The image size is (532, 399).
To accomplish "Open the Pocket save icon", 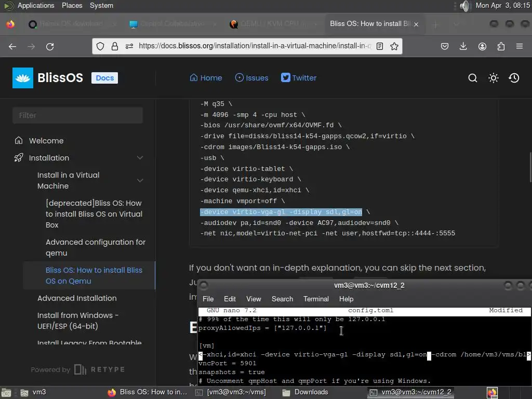I will click(445, 46).
